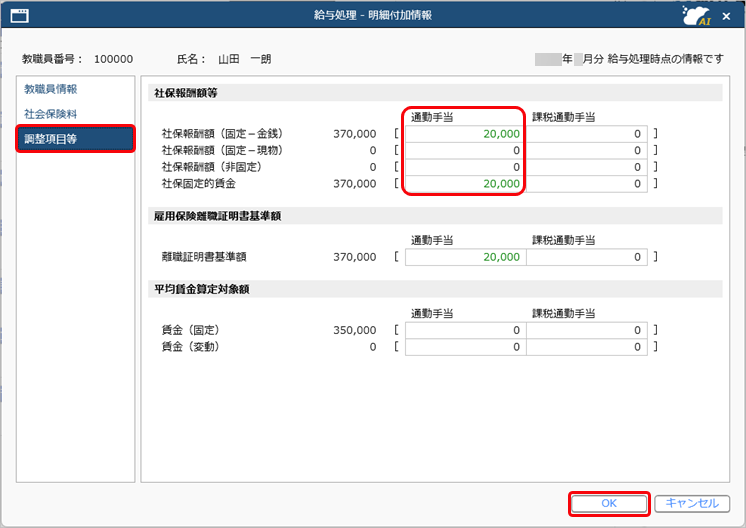Edit 通勤手当 field for 社保固定的賃金
The width and height of the screenshot is (746, 528).
pos(465,184)
